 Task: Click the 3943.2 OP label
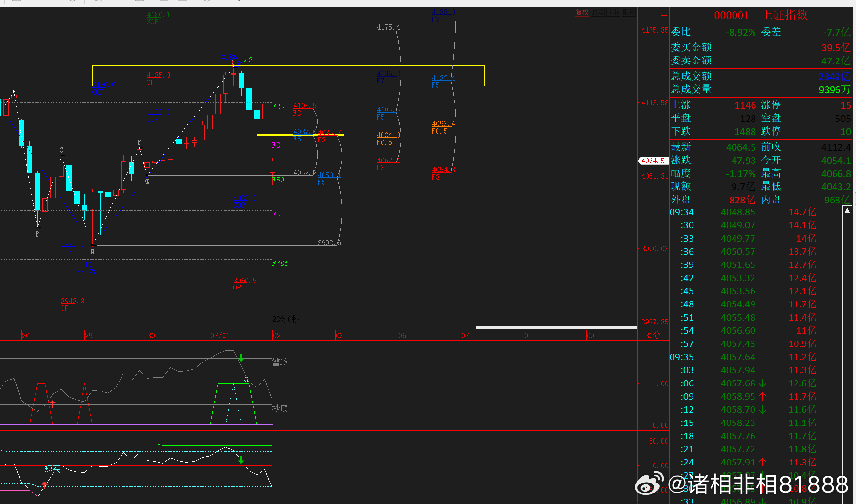[x=72, y=304]
